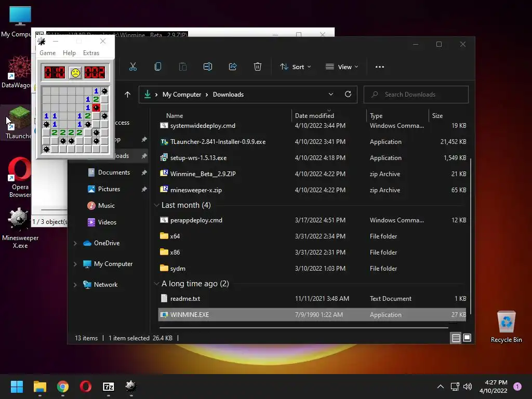Select the sydm folder
This screenshot has width=532, height=399.
[x=312, y=269]
